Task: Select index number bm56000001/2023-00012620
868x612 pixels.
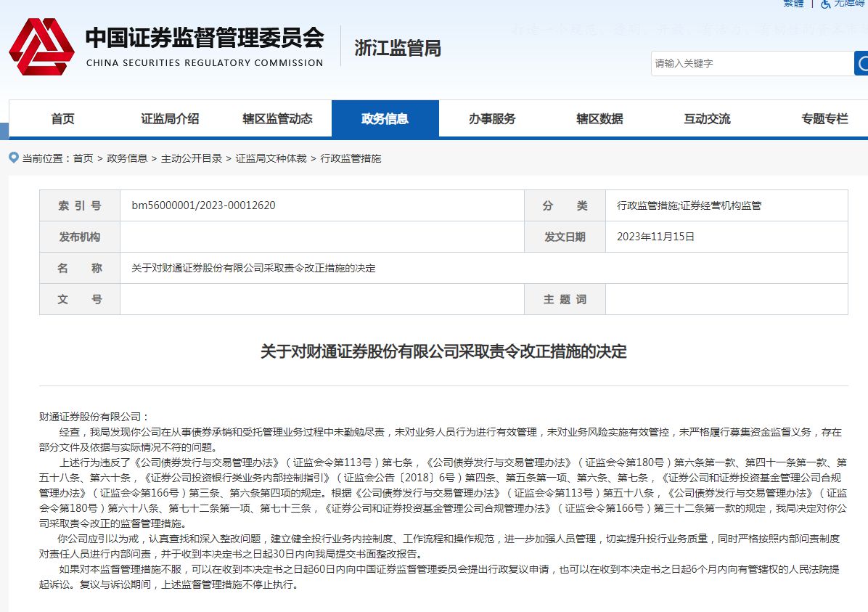Action: pyautogui.click(x=204, y=205)
